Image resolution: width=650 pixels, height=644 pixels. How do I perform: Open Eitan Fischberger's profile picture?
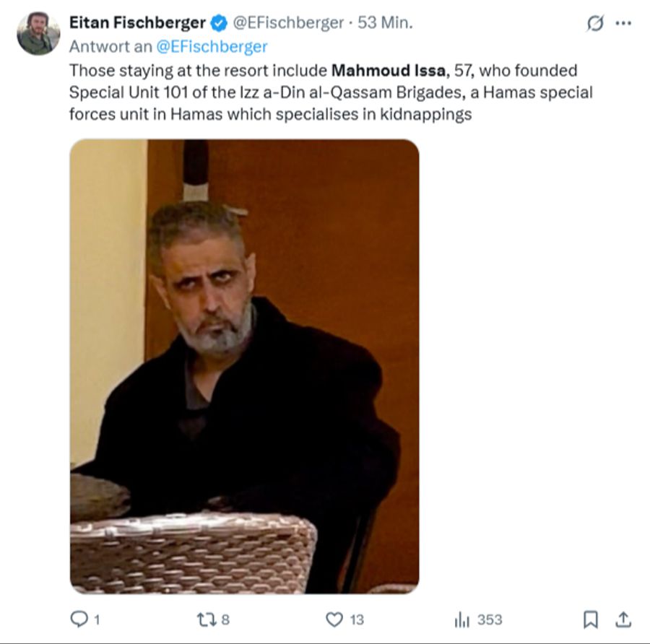[38, 33]
